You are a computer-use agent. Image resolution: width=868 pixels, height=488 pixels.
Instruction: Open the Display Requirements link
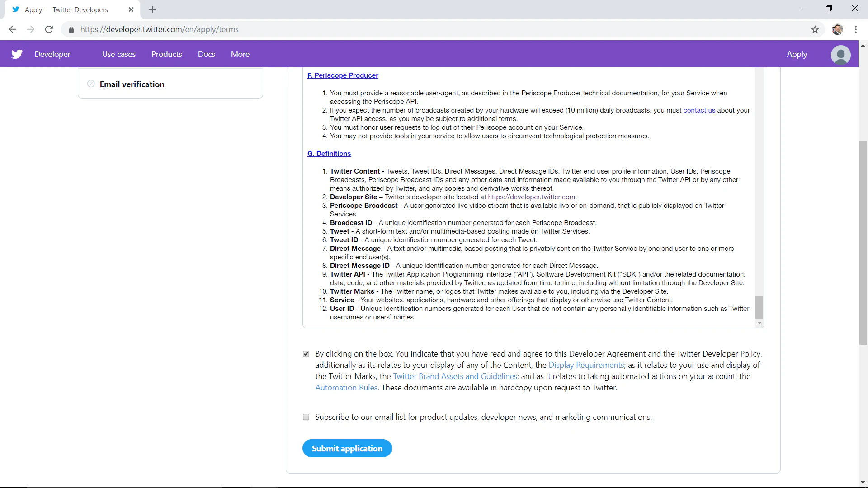pyautogui.click(x=586, y=365)
